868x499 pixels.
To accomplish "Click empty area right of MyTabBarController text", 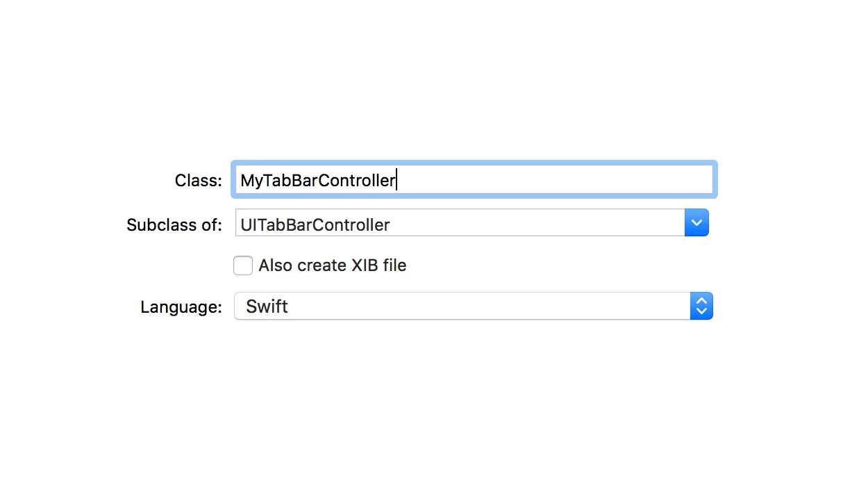I will 556,180.
